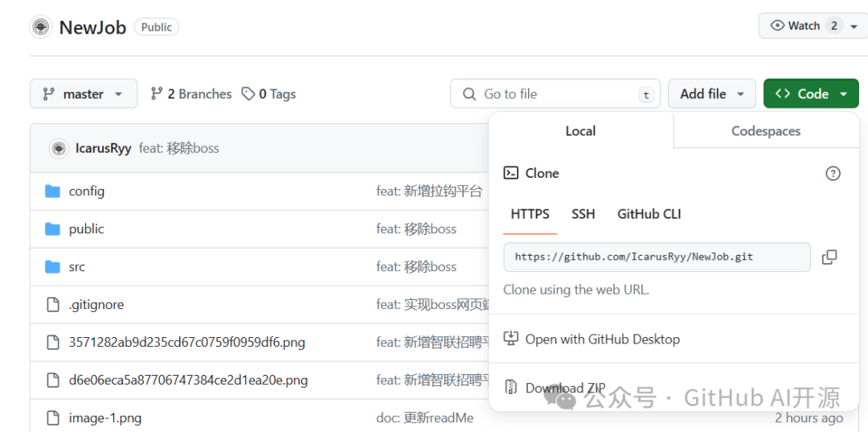Click the branch icon beside 2 Branches
Screen dimensions: 868x432
click(x=157, y=93)
